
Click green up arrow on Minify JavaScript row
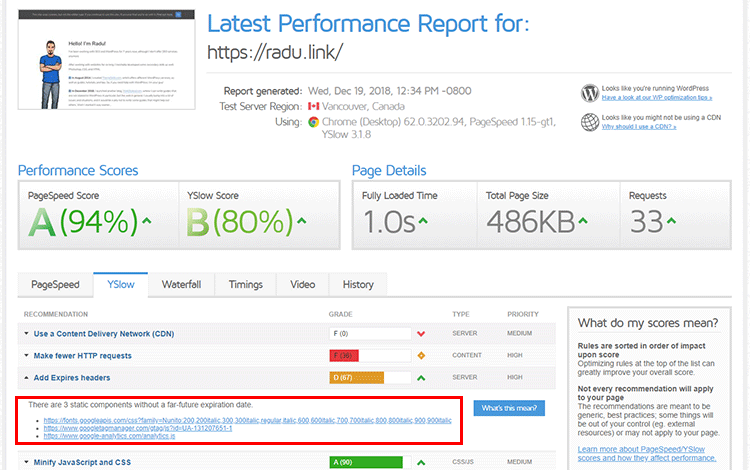[421, 462]
